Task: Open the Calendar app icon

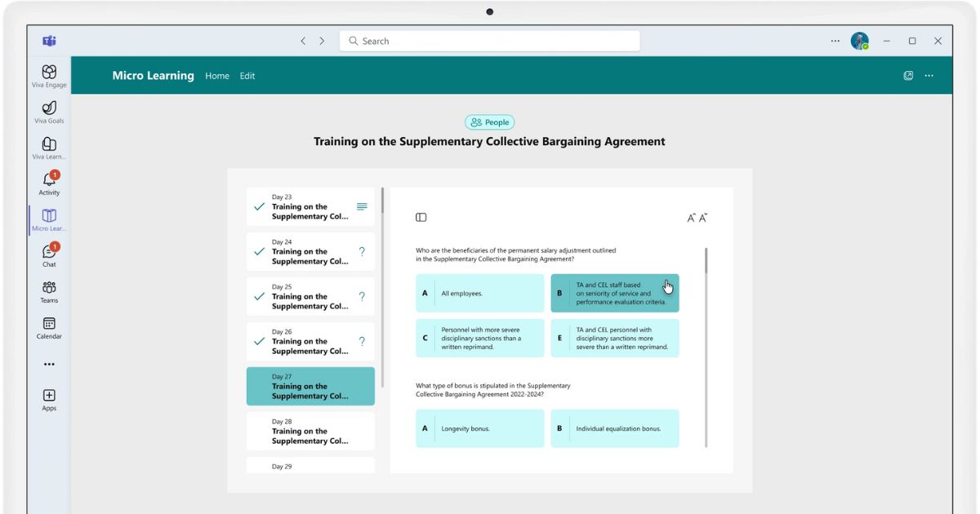Action: click(49, 326)
